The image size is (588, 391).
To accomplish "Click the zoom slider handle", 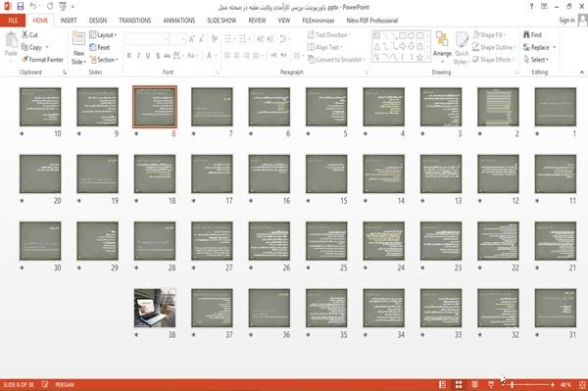I will click(x=512, y=384).
